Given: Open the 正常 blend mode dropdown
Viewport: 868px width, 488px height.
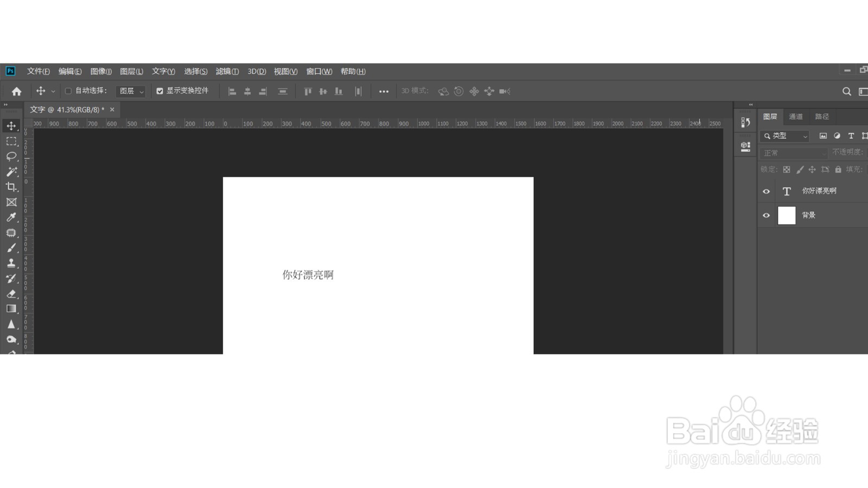Looking at the screenshot, I should [x=794, y=153].
